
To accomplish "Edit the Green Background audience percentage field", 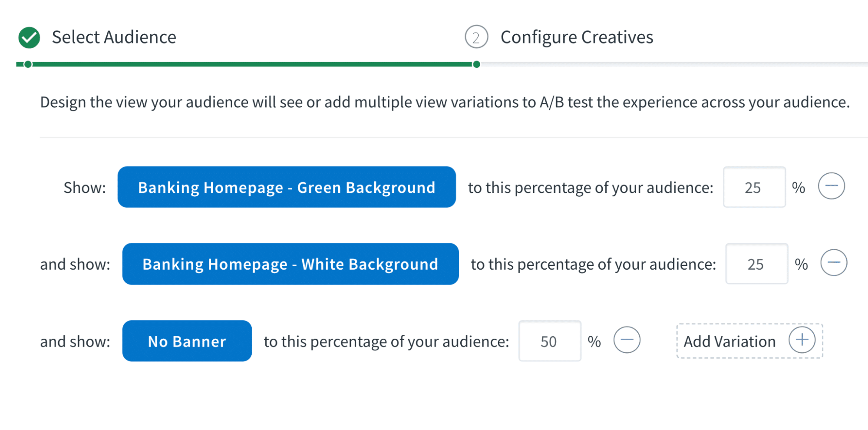I will [754, 187].
